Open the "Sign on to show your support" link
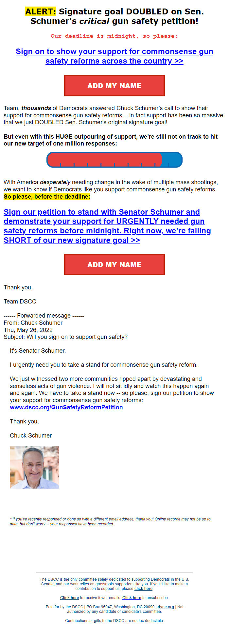This screenshot has height=644, width=229. click(x=114, y=56)
